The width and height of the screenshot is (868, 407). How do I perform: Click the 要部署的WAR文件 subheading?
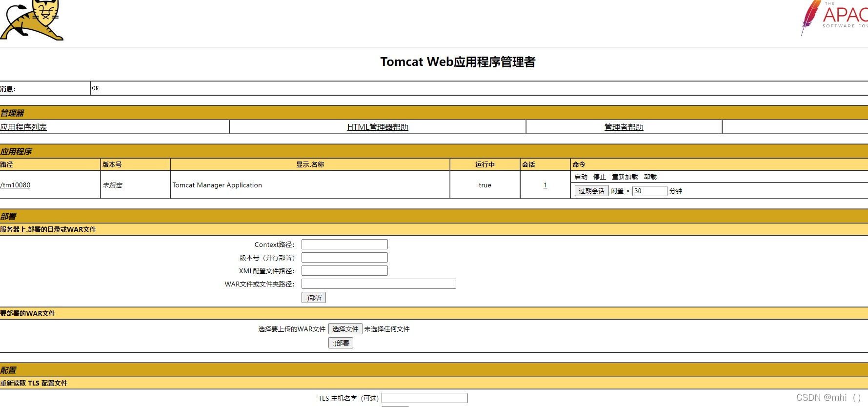(27, 313)
